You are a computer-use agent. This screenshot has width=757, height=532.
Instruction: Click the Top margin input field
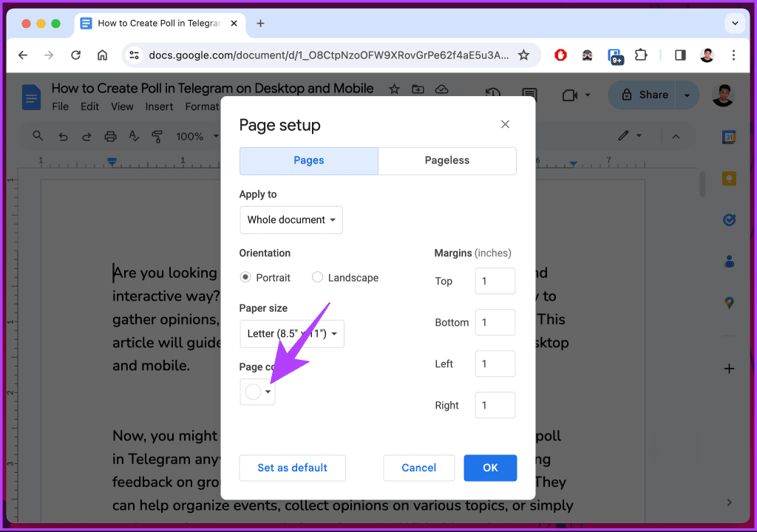495,281
